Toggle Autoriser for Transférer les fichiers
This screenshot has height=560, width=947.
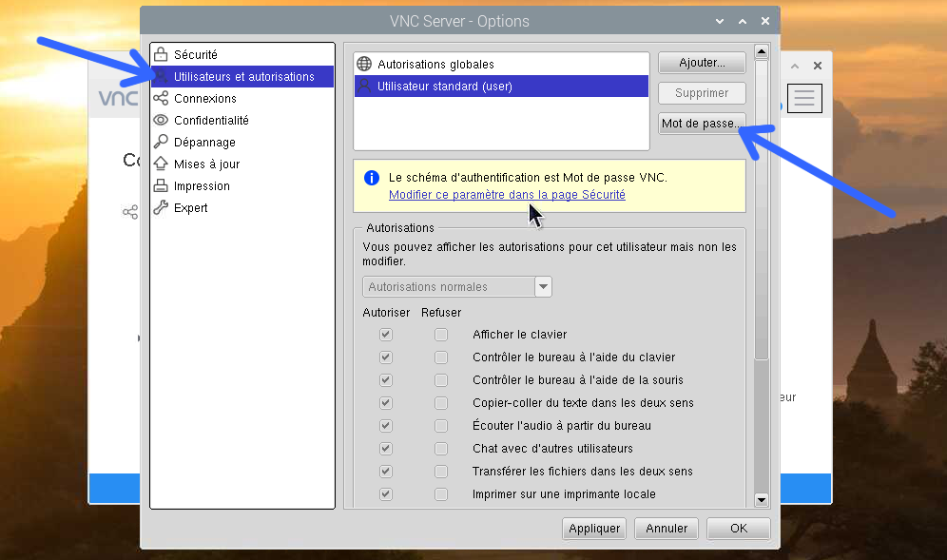(386, 472)
